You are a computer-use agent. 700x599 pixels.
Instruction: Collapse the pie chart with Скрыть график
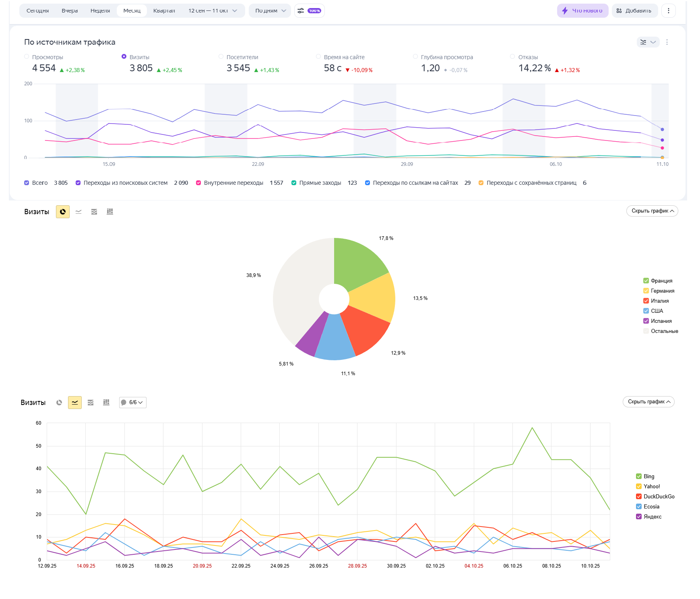tap(652, 211)
